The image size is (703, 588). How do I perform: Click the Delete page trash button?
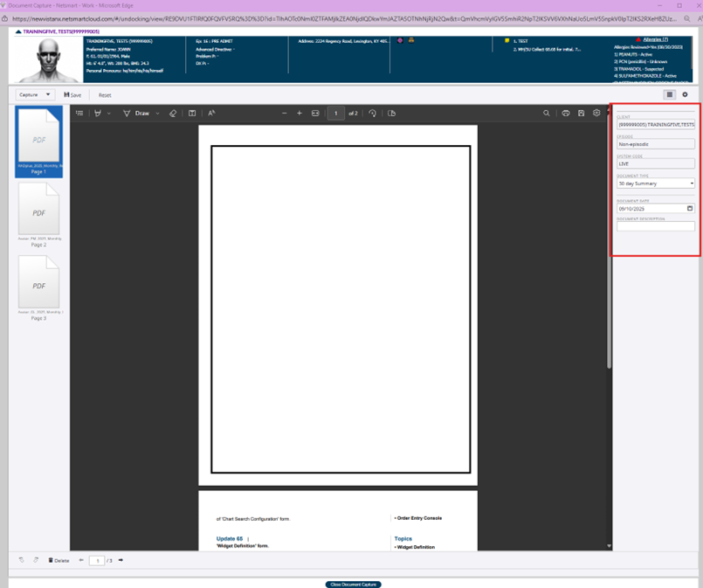(x=59, y=560)
